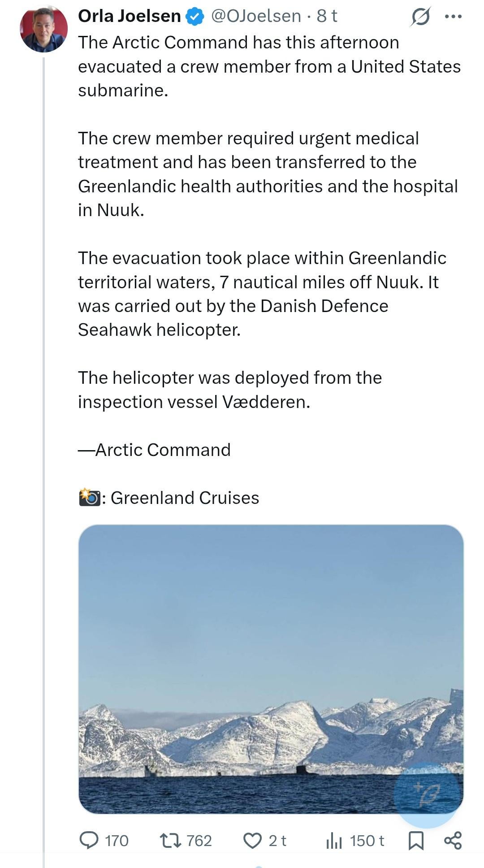Click the 170 replies count
Viewport: 484px width, 868px height.
click(117, 841)
